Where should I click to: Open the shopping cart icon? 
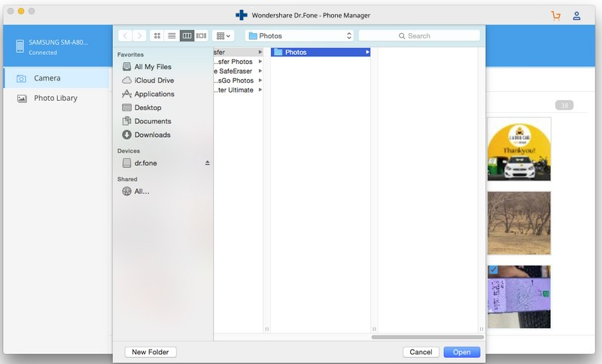click(x=555, y=16)
